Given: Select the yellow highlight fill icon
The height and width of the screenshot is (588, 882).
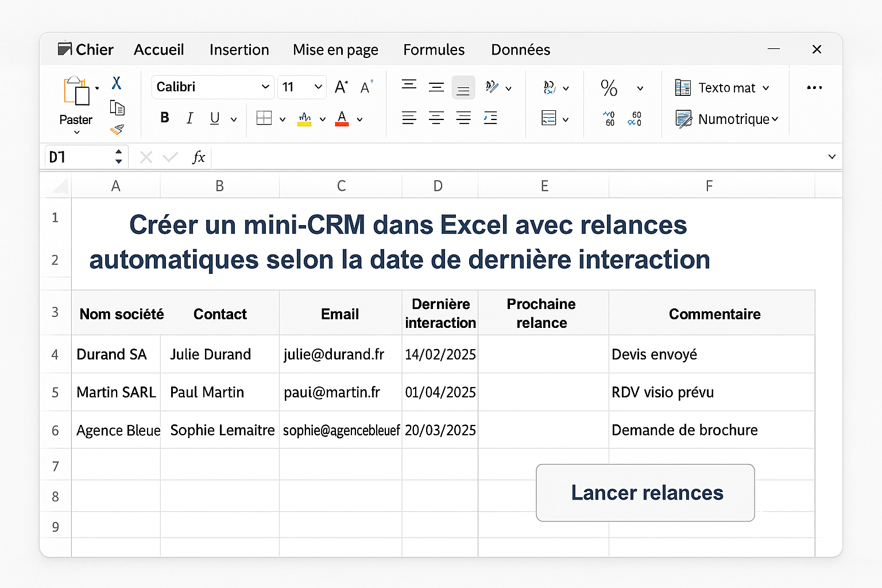Looking at the screenshot, I should point(304,119).
